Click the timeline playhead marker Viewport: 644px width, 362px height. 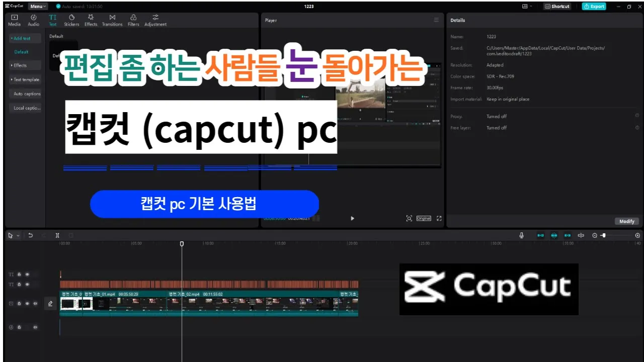tap(182, 244)
